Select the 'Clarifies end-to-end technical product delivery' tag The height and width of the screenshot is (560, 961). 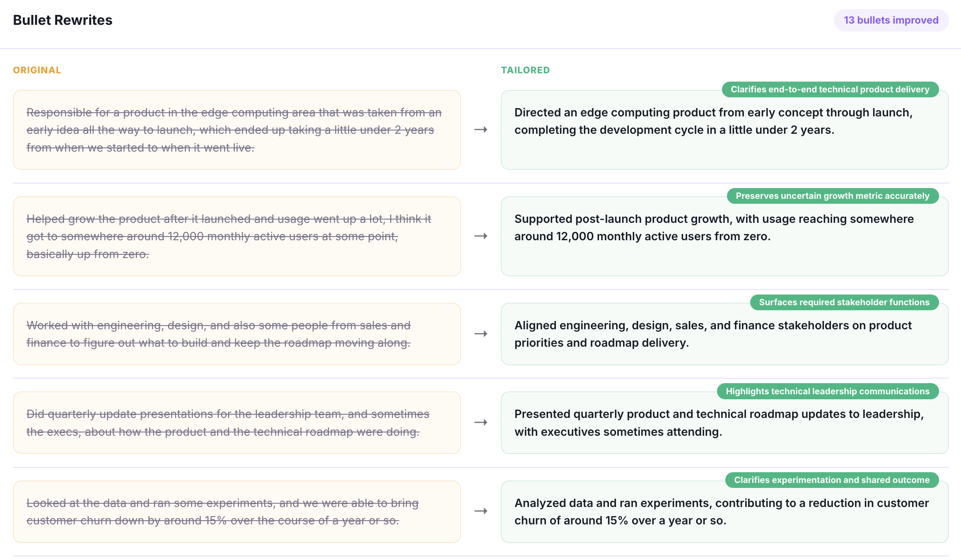coord(830,89)
